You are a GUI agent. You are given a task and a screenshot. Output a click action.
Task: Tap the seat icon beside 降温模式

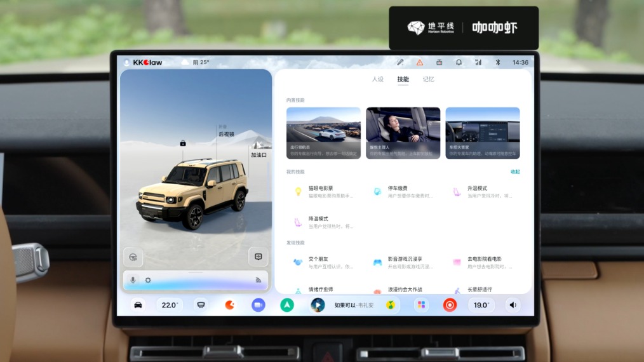(x=298, y=222)
